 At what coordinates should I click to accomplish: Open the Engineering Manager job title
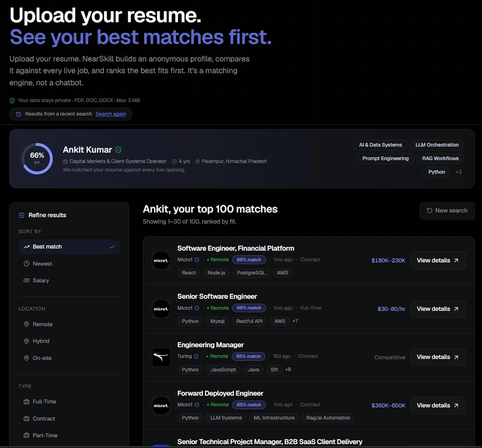210,345
